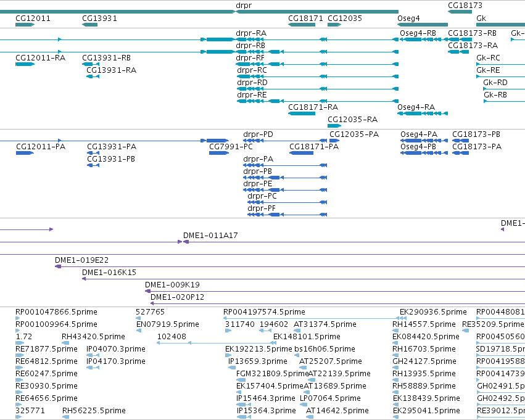Click EST EK290936.5prime
Screen dimensions: 525x420
tap(433, 312)
